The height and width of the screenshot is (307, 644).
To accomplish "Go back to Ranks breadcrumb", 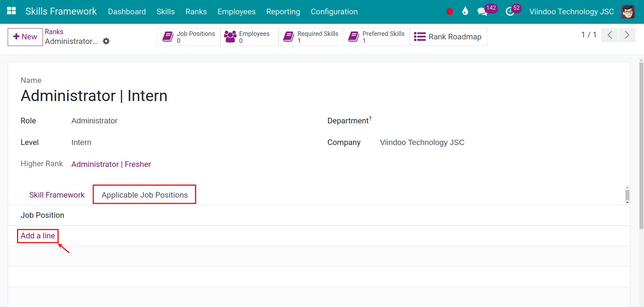I will (x=54, y=32).
